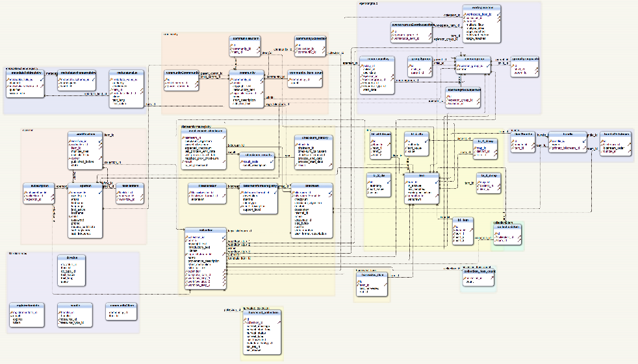Click the foreign key arrow in subscription table

tap(53, 195)
